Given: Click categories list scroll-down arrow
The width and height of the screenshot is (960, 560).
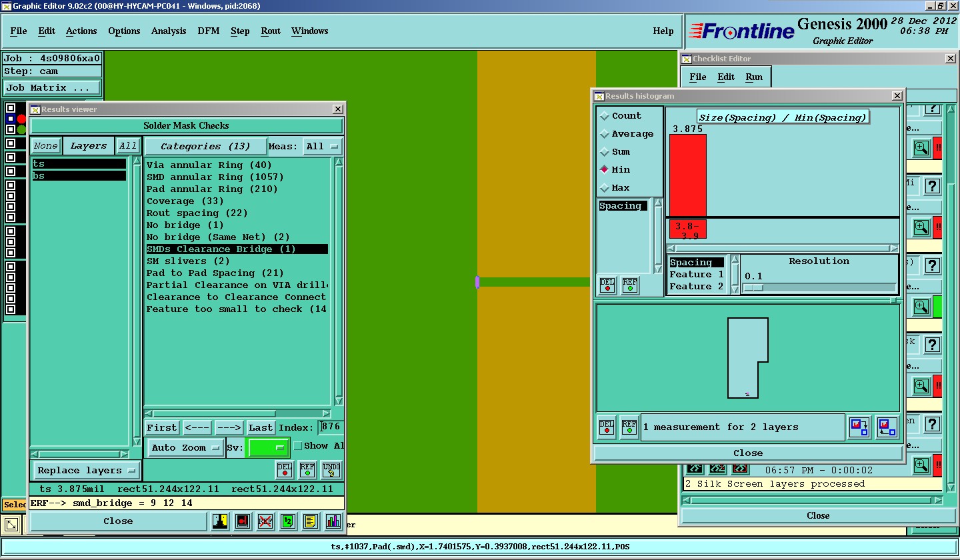Looking at the screenshot, I should click(339, 401).
